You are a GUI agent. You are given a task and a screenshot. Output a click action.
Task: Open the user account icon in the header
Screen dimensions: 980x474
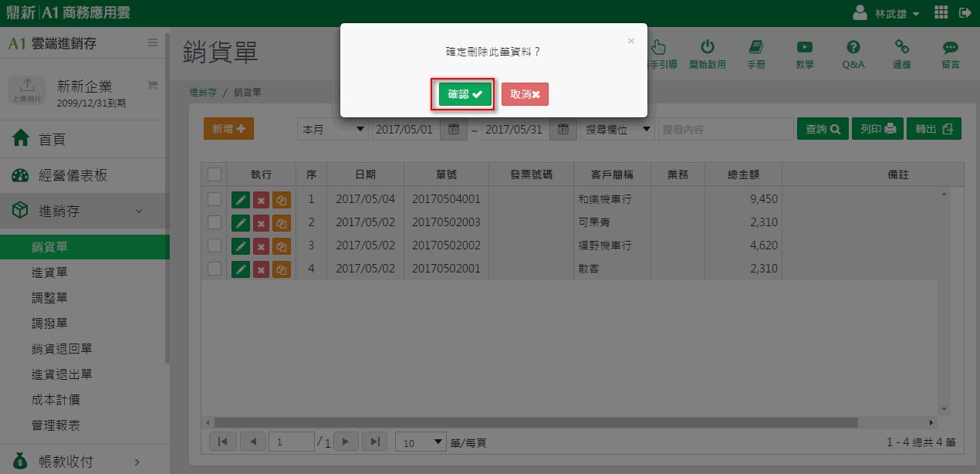[860, 13]
